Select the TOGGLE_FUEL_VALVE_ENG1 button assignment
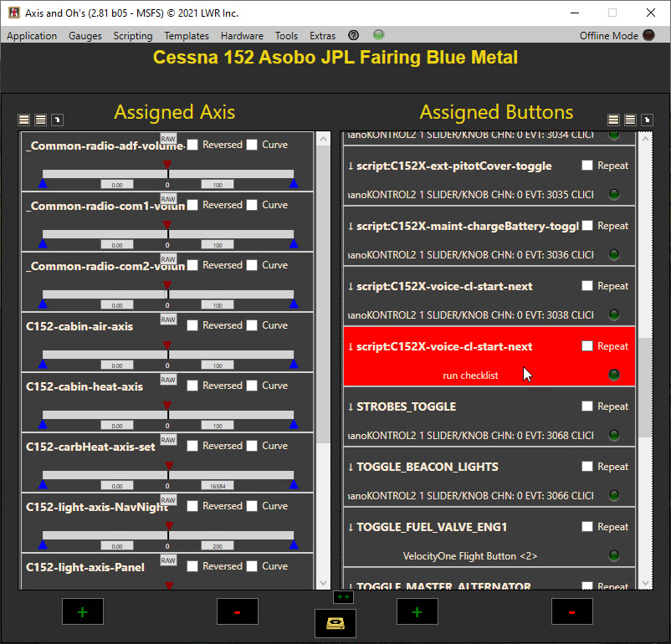Screen dimensions: 671x644 pyautogui.click(x=489, y=538)
